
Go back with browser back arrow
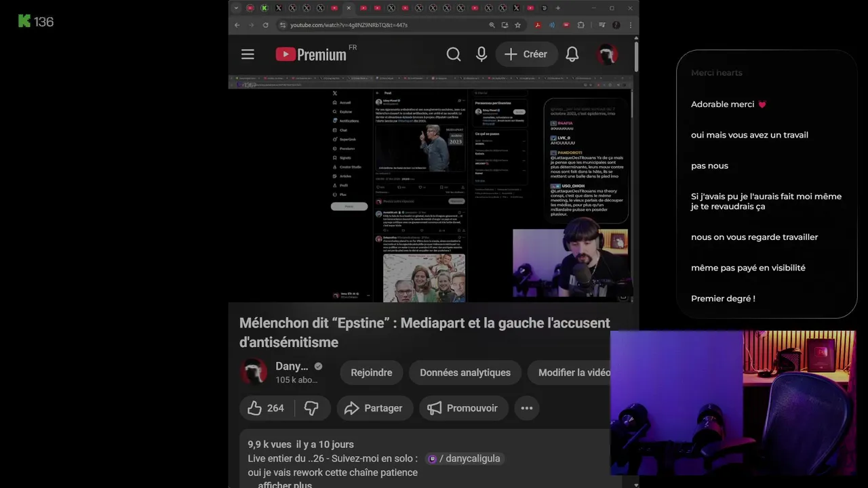(x=237, y=25)
